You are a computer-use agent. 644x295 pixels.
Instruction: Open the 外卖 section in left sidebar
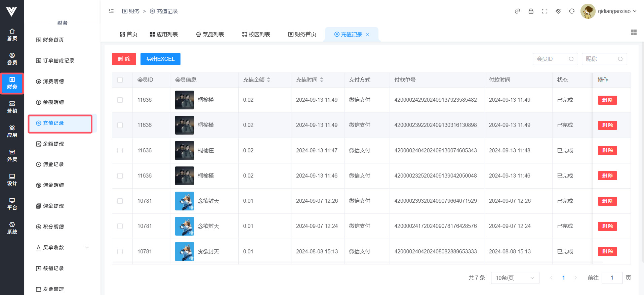point(12,155)
